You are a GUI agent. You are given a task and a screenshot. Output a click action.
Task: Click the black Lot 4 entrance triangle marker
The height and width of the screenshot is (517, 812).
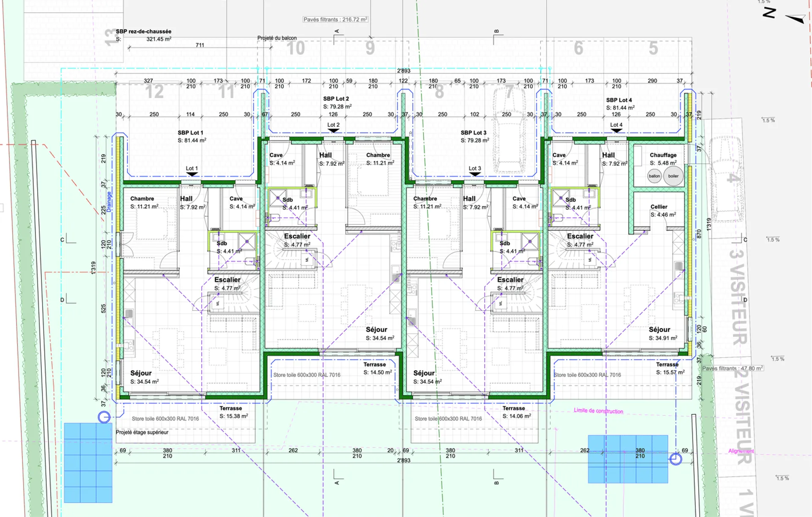pyautogui.click(x=617, y=130)
